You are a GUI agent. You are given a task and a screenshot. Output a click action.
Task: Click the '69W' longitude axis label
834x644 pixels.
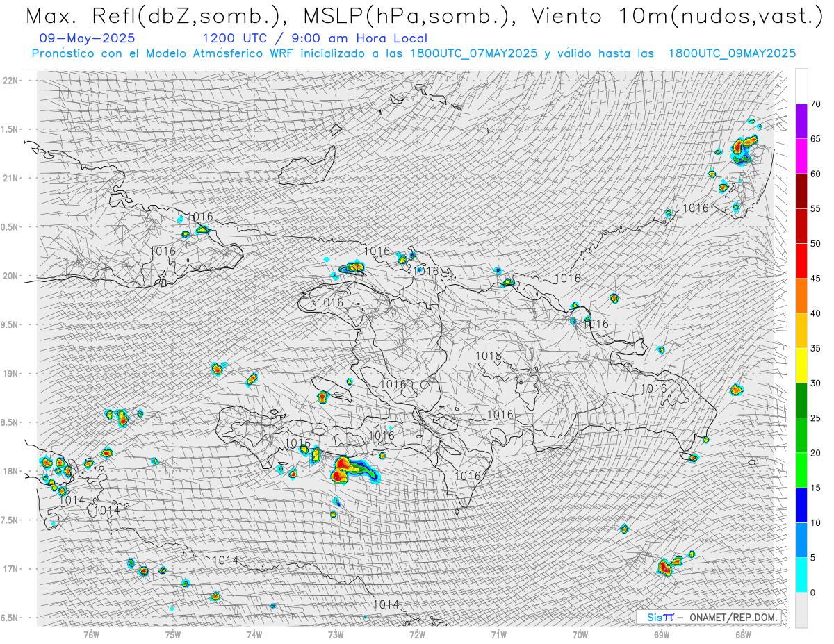(662, 634)
